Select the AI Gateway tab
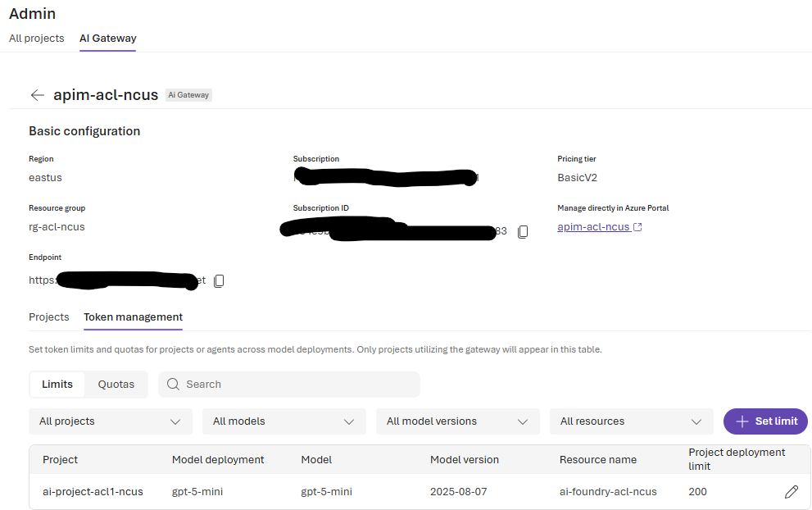 click(x=107, y=39)
